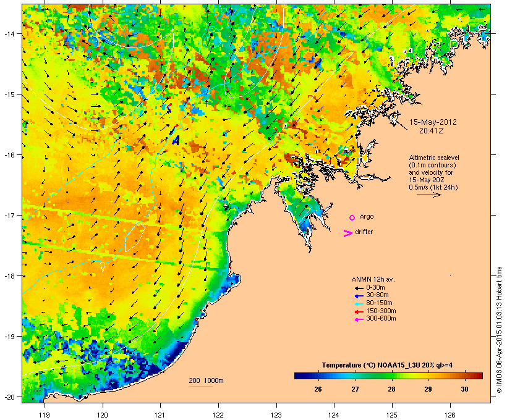The width and height of the screenshot is (507, 420).
Task: Click the IMOS copyright timestamp text
Action: (x=500, y=330)
